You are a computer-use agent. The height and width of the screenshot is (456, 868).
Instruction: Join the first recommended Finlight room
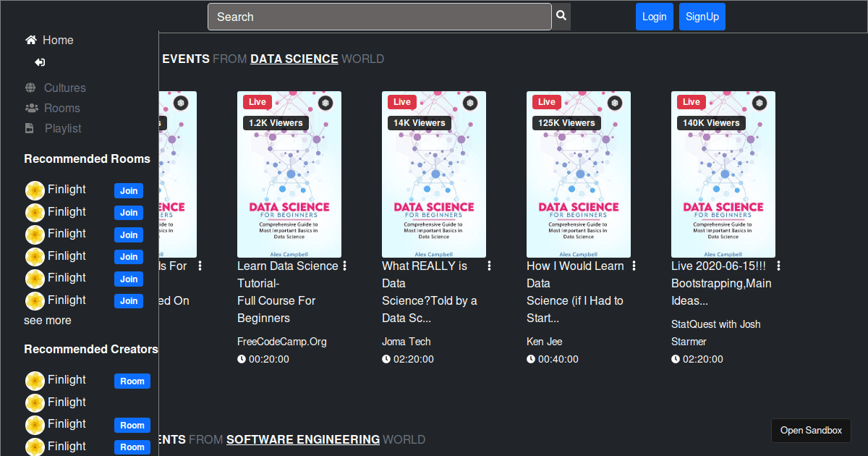[128, 190]
